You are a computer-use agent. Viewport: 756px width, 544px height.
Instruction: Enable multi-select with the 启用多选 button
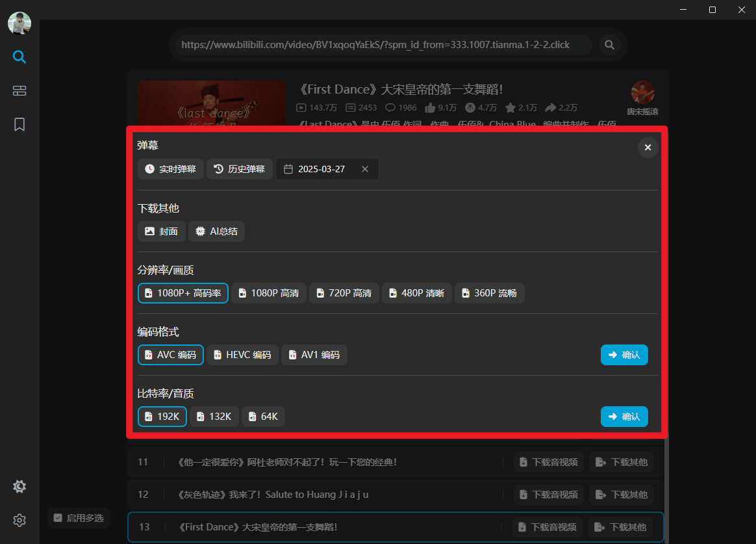point(78,518)
